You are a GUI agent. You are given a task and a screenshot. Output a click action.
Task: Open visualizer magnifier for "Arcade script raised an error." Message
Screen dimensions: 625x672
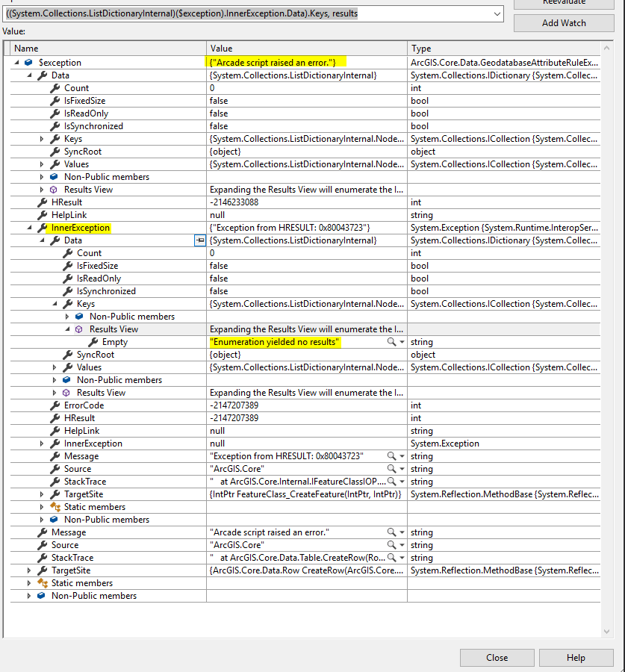391,532
